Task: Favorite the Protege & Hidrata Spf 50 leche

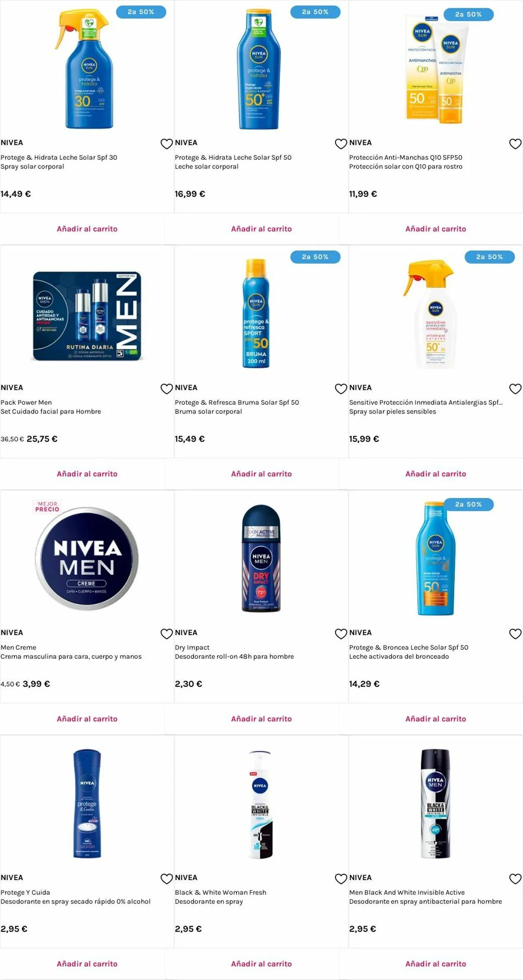Action: point(341,144)
